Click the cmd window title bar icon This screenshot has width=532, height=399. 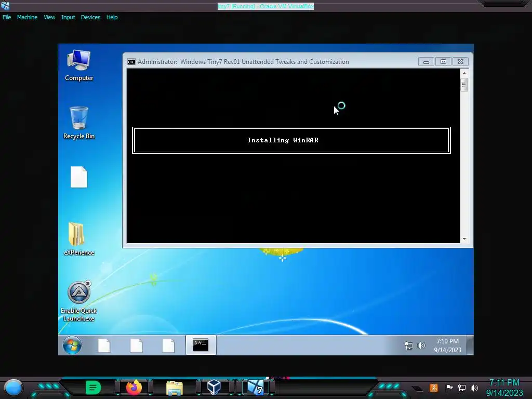[131, 62]
